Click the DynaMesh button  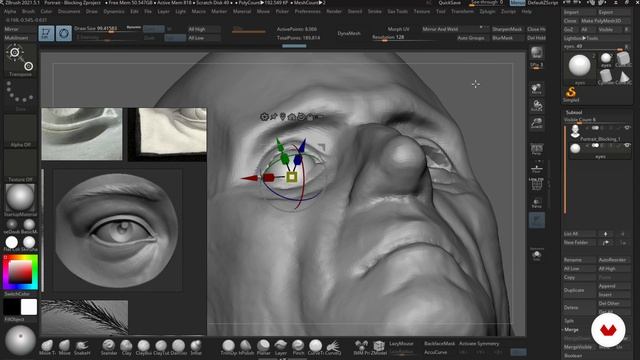click(349, 33)
